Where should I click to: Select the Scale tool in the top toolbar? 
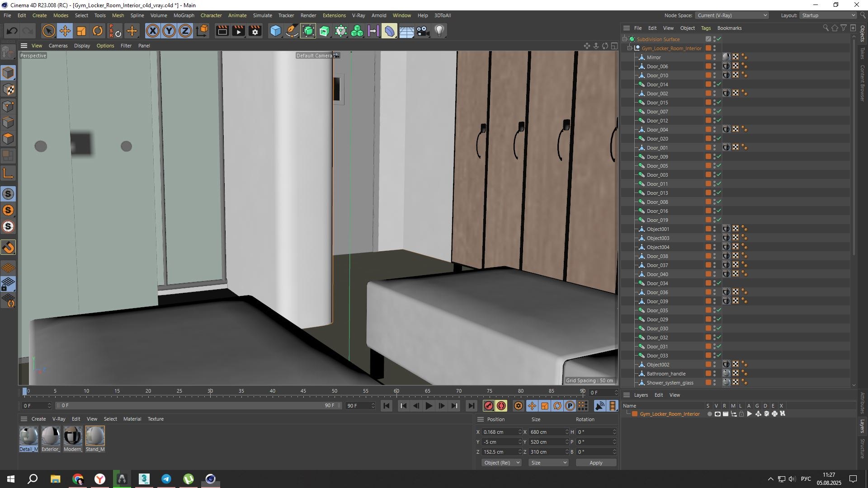(81, 31)
